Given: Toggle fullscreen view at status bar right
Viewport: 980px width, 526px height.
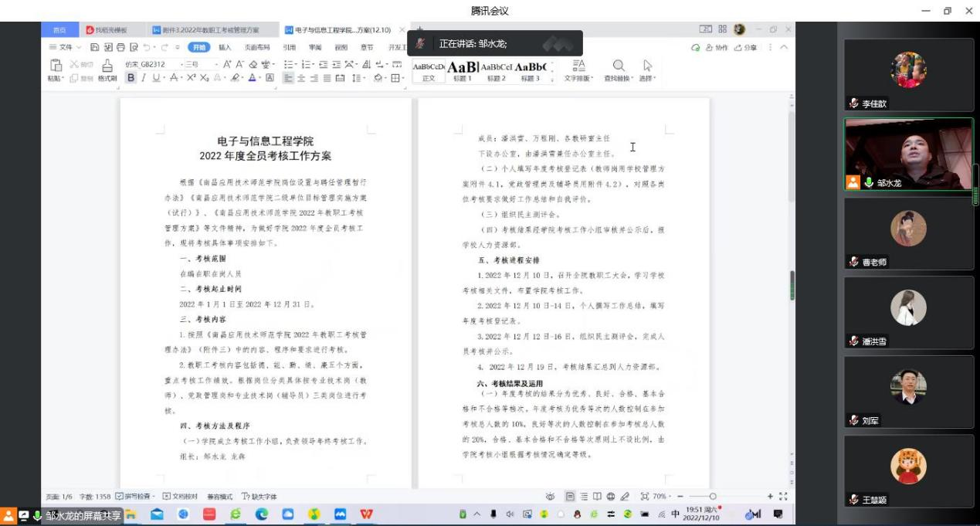Looking at the screenshot, I should pyautogui.click(x=784, y=496).
